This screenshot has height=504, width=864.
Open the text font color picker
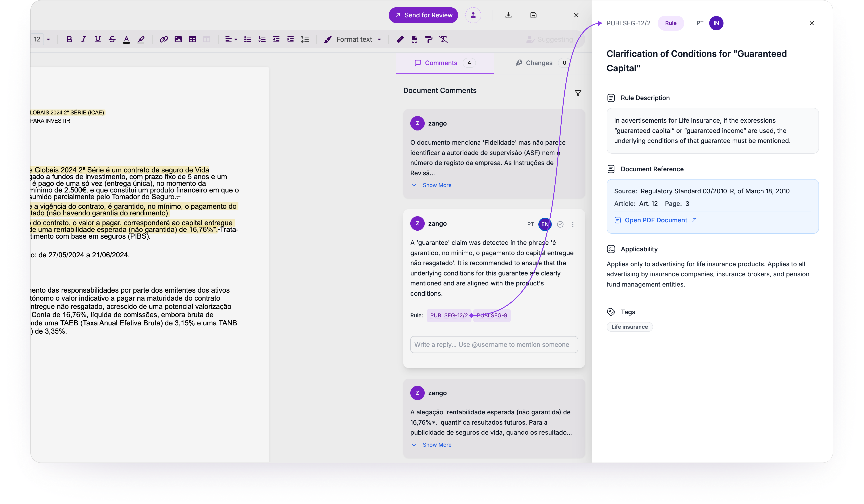point(127,39)
